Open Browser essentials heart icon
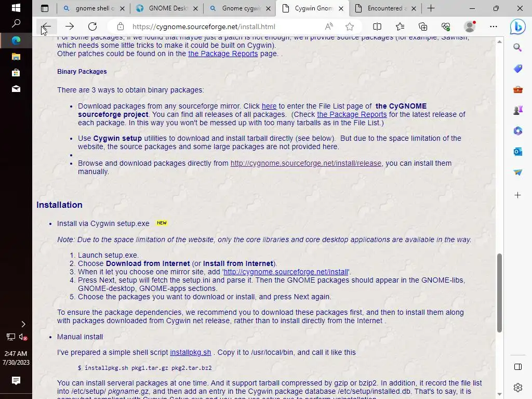The height and width of the screenshot is (399, 532). pos(446,26)
